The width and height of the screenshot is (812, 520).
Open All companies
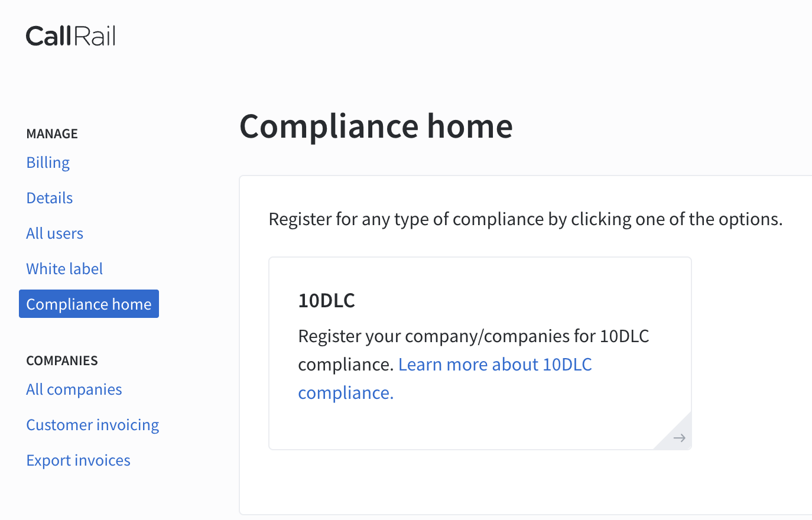coord(74,389)
